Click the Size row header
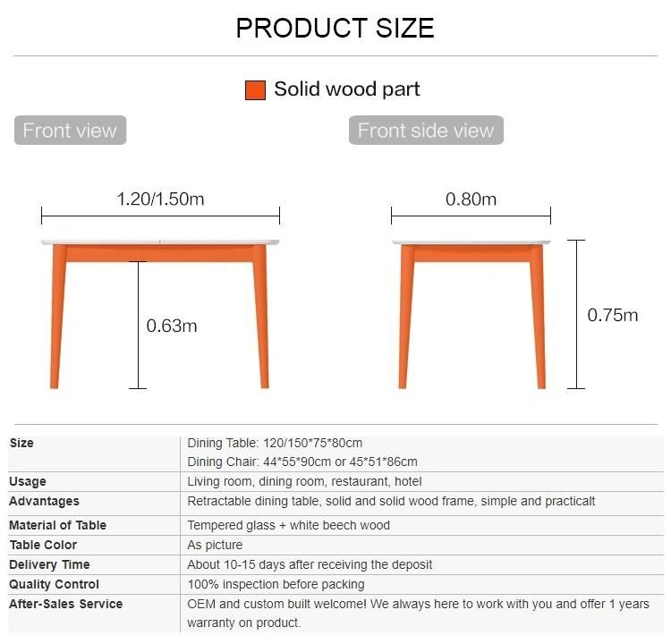The height and width of the screenshot is (644, 671). coord(21,443)
